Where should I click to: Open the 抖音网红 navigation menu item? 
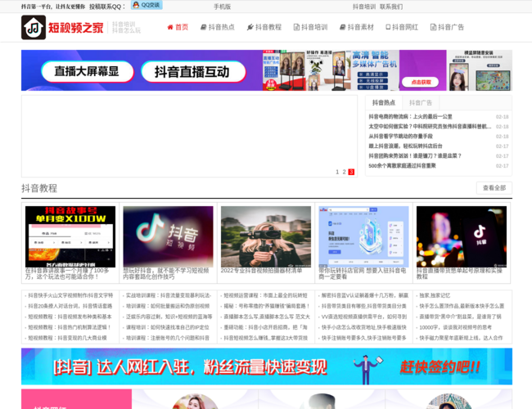(x=402, y=27)
